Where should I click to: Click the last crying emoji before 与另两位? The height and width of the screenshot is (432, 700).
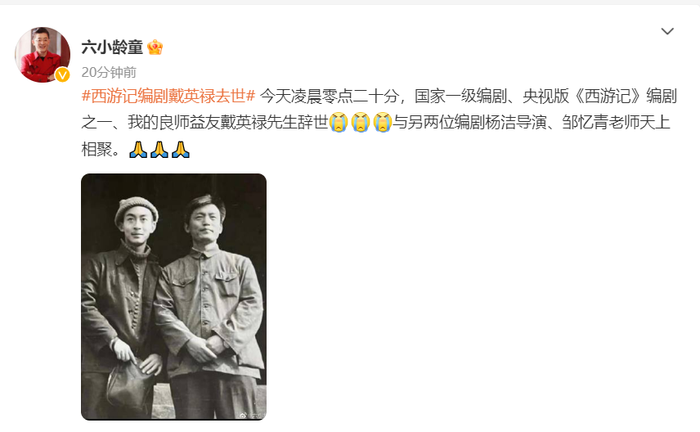point(383,122)
